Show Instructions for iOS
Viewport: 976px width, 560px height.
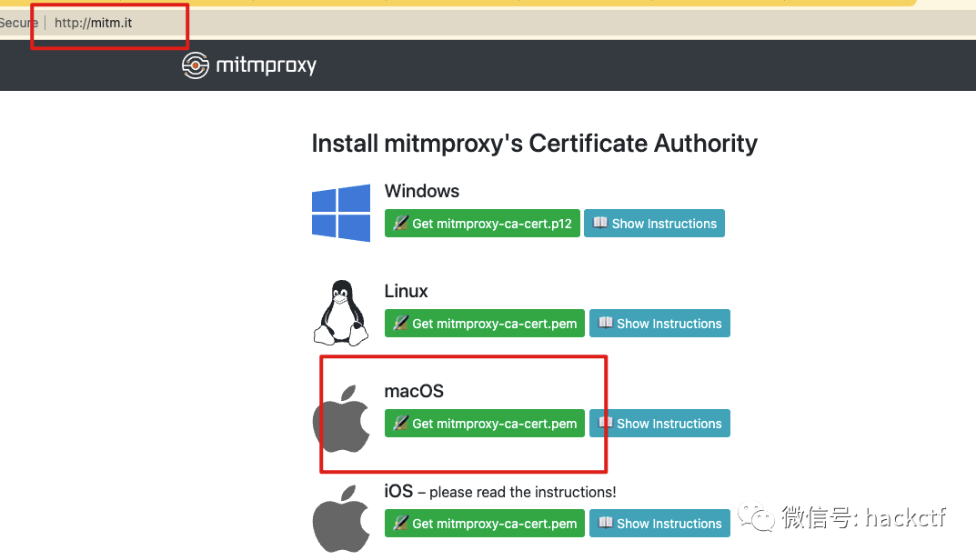click(x=659, y=524)
